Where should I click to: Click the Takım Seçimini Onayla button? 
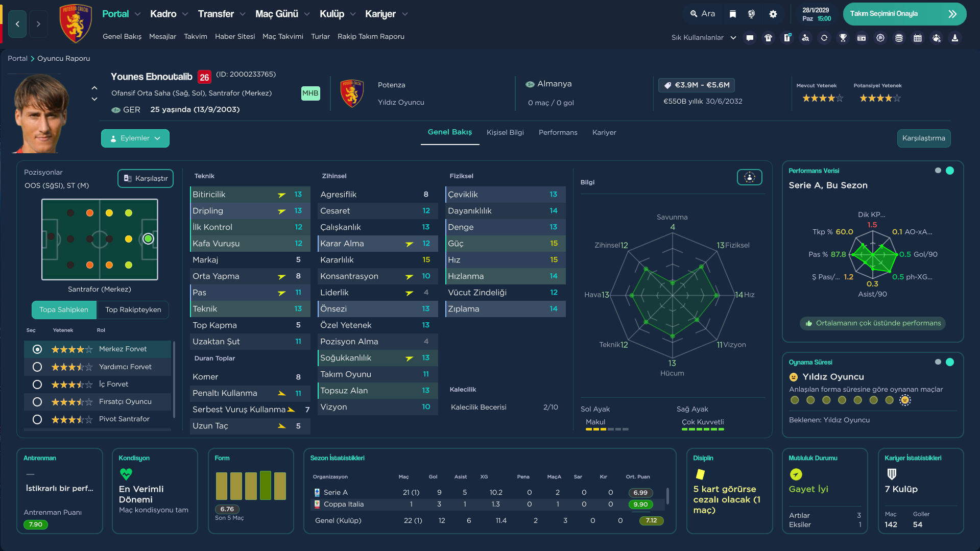pyautogui.click(x=904, y=14)
